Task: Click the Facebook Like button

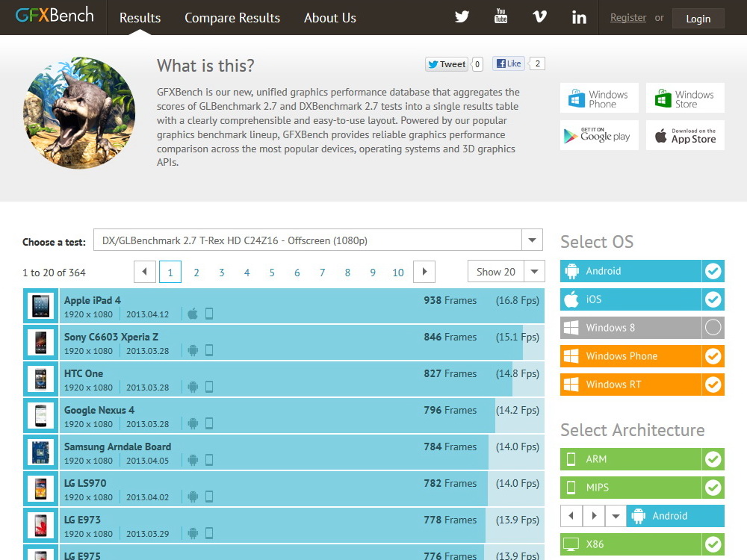Action: pyautogui.click(x=509, y=63)
